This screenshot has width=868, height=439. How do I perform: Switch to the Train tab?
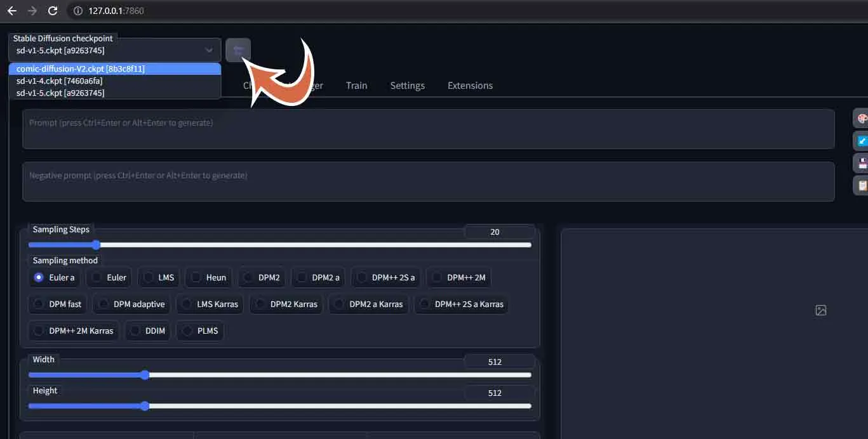[356, 85]
